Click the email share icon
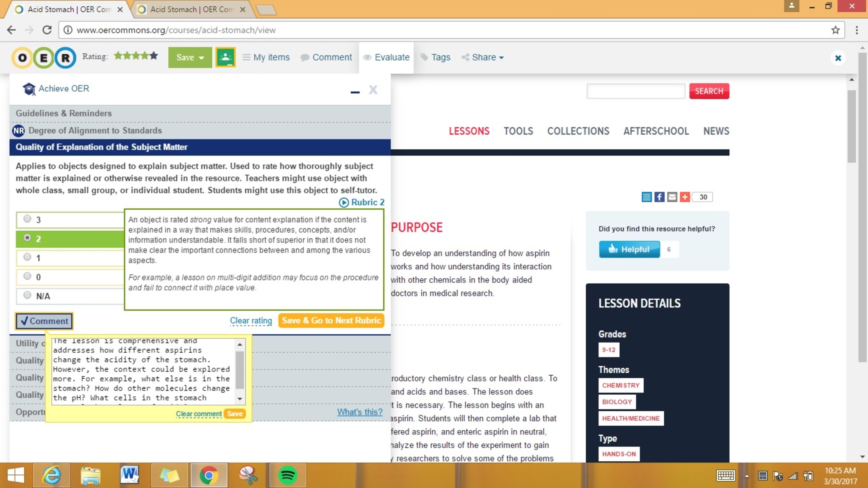 pyautogui.click(x=672, y=197)
